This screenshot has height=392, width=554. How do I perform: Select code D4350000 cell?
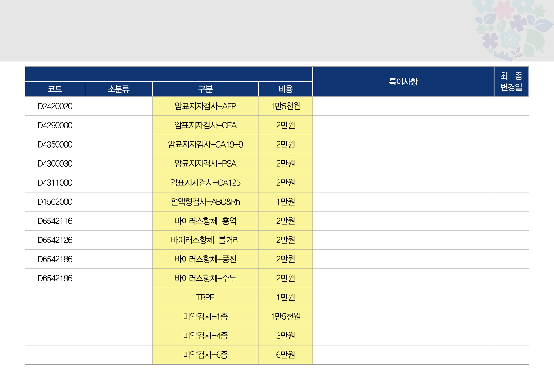pos(55,144)
